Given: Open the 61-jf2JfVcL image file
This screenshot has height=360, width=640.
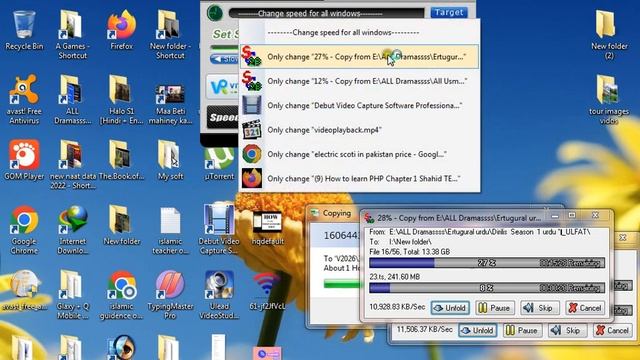Looking at the screenshot, I should point(267,291).
